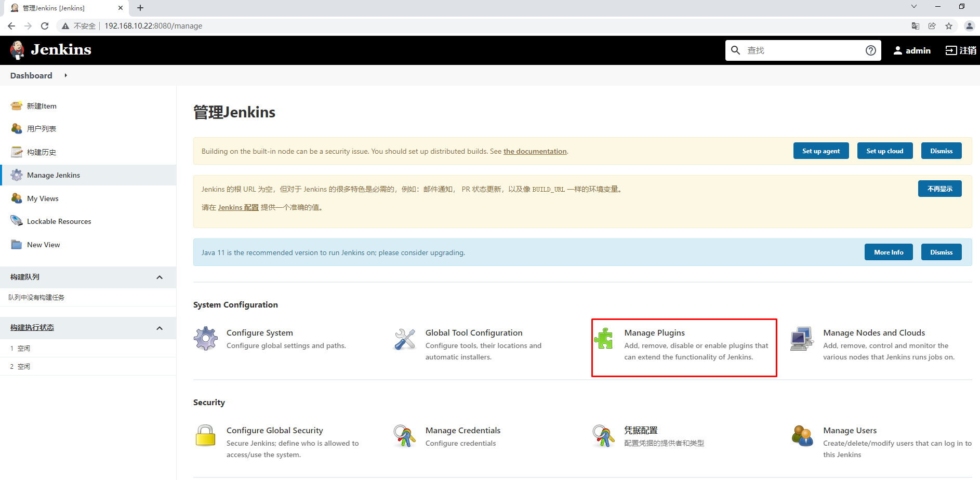Viewport: 980px width, 480px height.
Task: Reload the page with the refresh icon
Action: [x=45, y=26]
